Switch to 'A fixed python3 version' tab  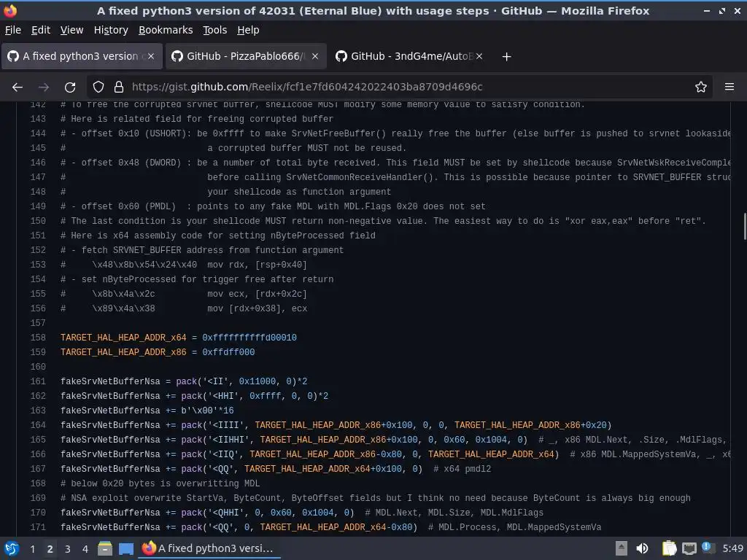coord(82,56)
